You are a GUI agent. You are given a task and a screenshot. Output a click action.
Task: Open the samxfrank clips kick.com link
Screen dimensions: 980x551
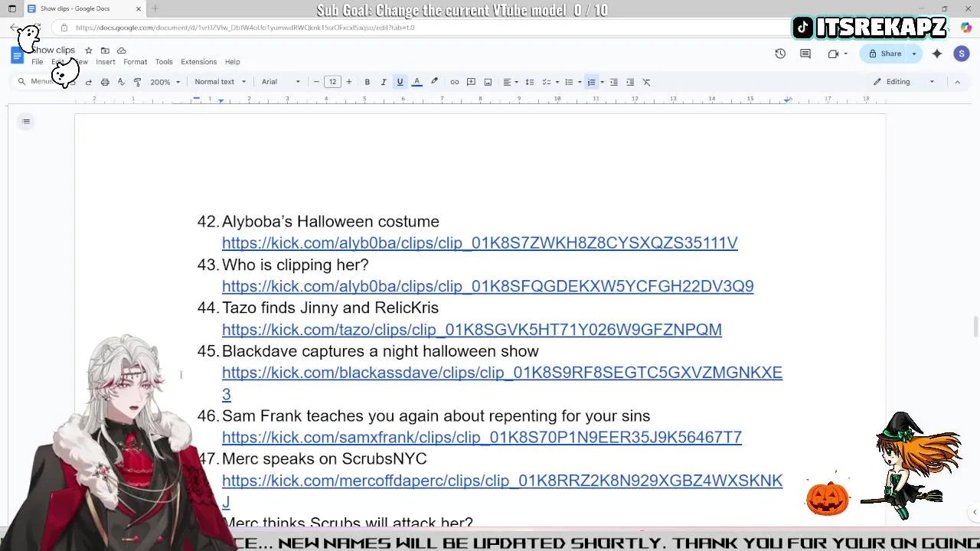coord(482,437)
